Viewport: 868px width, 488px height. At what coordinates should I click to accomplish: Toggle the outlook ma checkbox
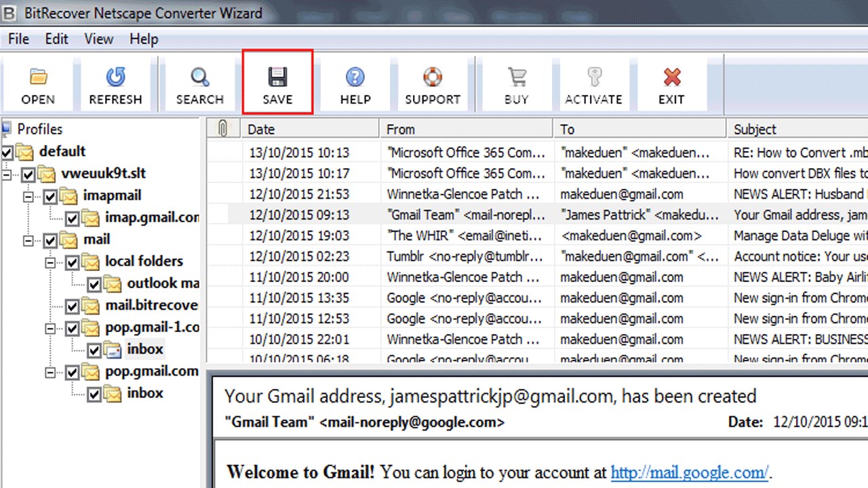(94, 285)
